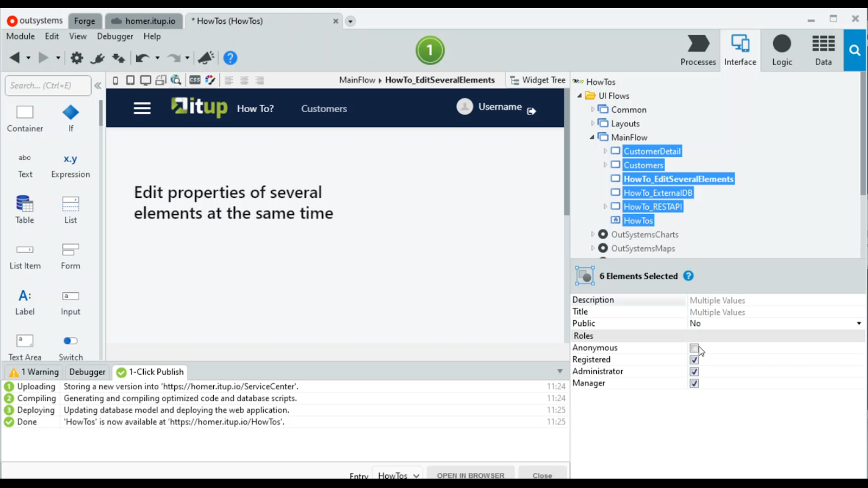Open the tab list dropdown arrow

pyautogui.click(x=350, y=22)
